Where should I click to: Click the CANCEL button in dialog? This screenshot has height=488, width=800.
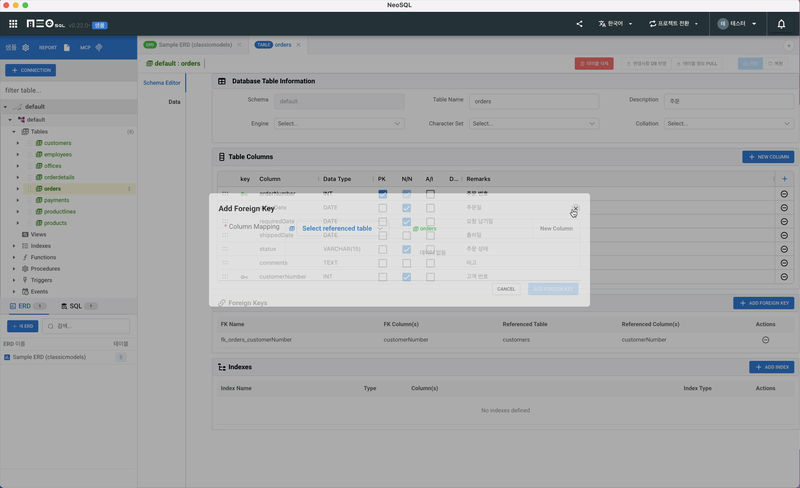pyautogui.click(x=506, y=289)
